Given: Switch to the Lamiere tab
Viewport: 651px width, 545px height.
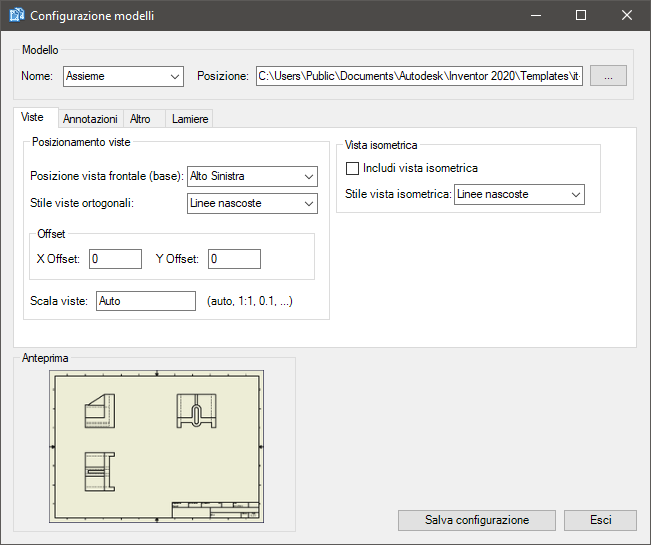Looking at the screenshot, I should pyautogui.click(x=190, y=119).
